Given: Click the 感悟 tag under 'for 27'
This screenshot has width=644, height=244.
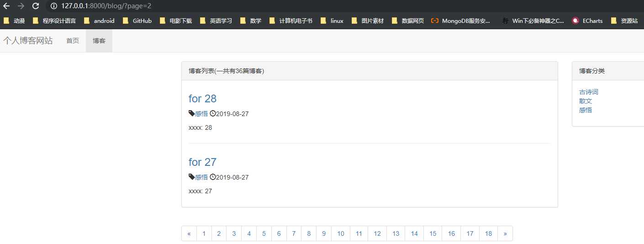Looking at the screenshot, I should [x=201, y=177].
